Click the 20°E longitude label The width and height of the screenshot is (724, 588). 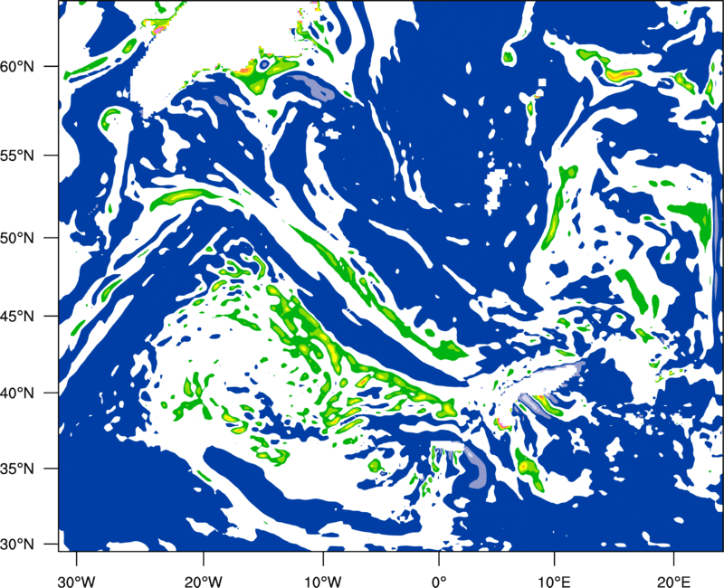click(x=673, y=581)
